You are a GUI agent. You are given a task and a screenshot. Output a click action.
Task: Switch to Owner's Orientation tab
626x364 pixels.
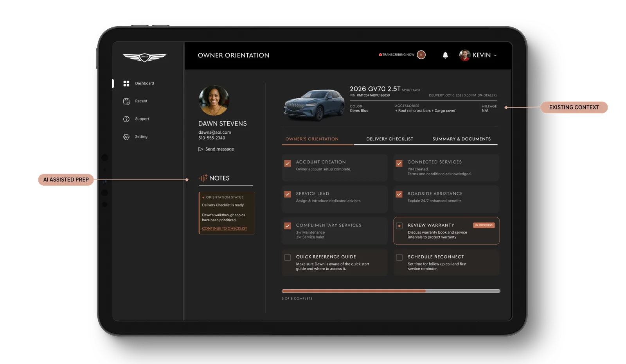coord(312,139)
